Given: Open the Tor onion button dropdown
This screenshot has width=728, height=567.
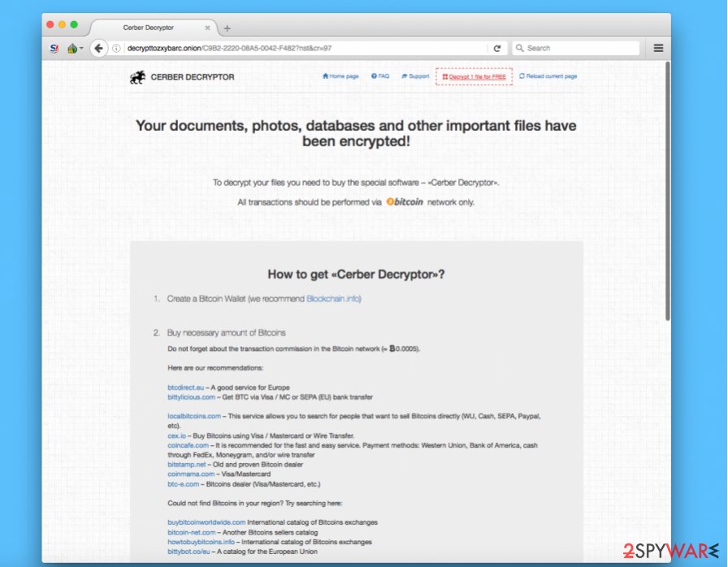Looking at the screenshot, I should tap(75, 48).
